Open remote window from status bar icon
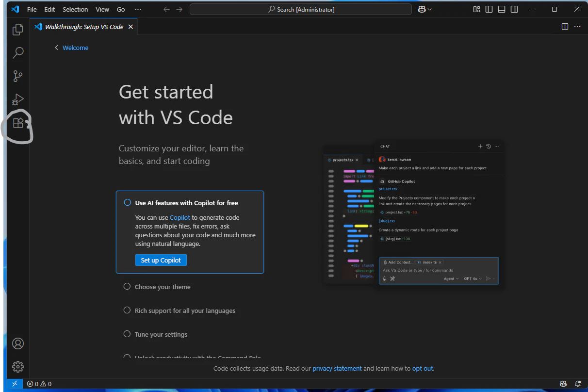Viewport: 588px width, 392px height. [15, 384]
